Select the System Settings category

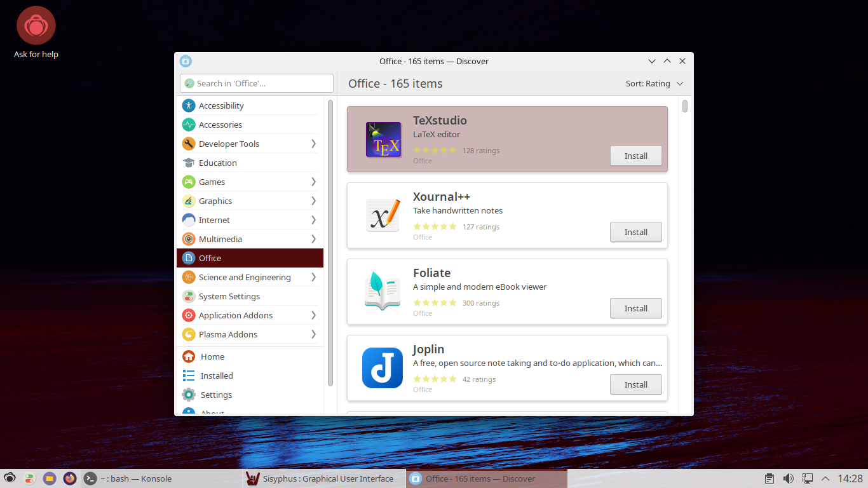coord(250,296)
